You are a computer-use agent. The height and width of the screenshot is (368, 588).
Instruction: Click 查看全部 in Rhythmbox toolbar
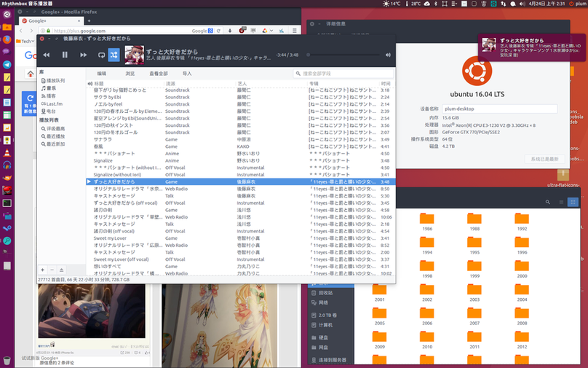[x=159, y=74]
